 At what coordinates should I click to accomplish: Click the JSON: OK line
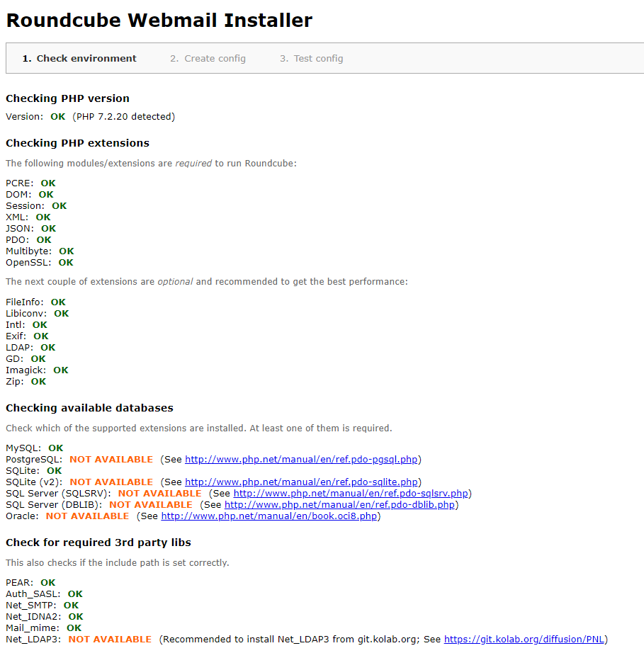coord(31,228)
